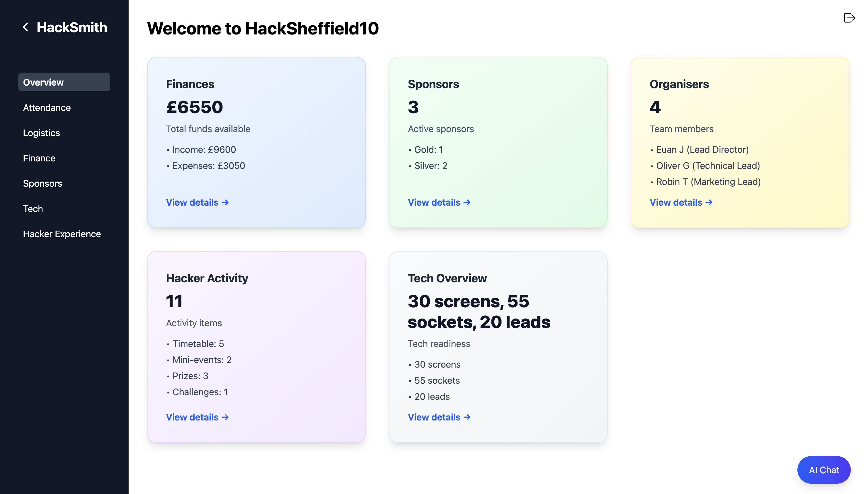
Task: View details of the Sponsors card
Action: pyautogui.click(x=439, y=202)
